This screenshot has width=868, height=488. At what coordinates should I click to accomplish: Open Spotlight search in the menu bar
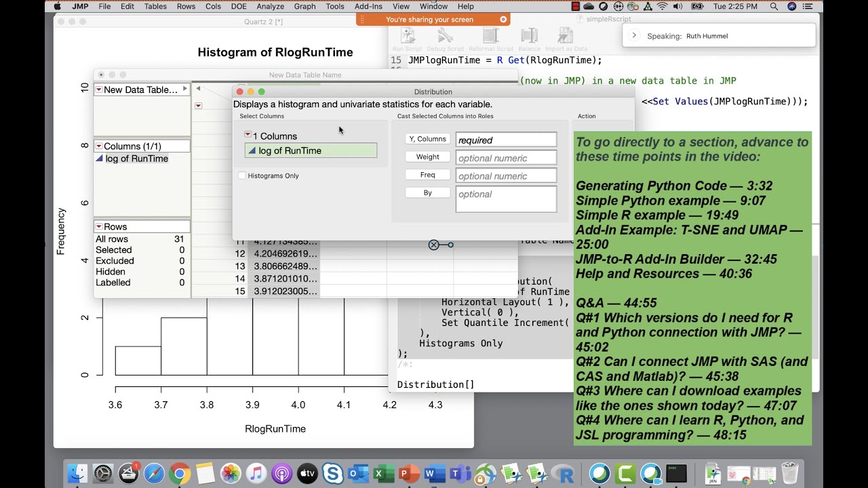point(774,6)
